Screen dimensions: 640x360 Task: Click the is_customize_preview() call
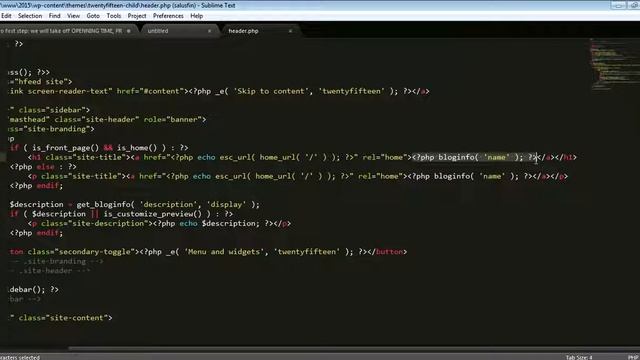point(153,214)
